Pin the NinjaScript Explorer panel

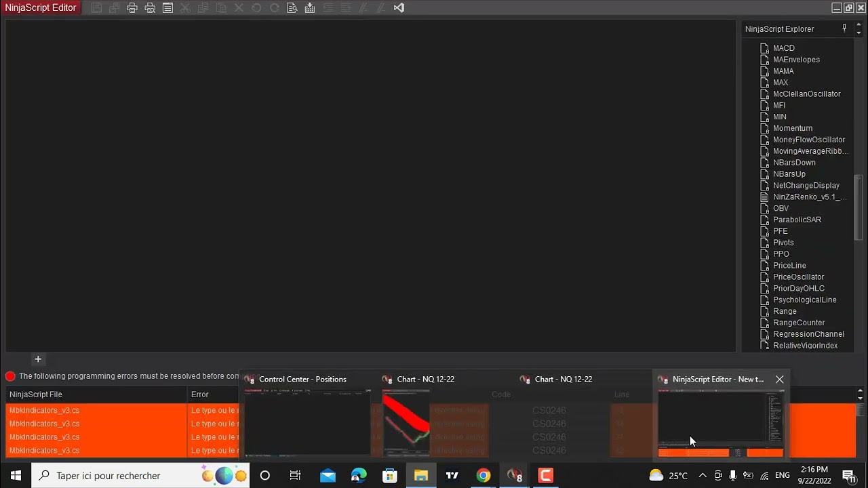[844, 28]
